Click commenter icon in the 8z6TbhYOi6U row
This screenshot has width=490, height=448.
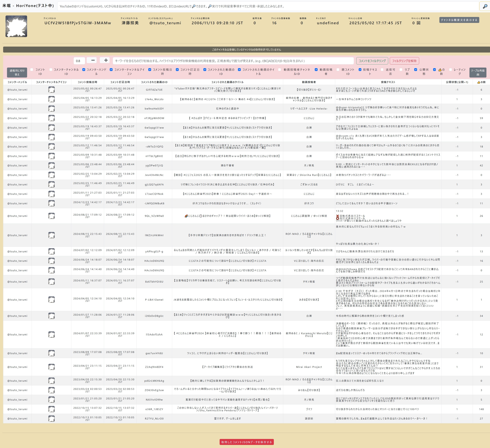point(51,282)
